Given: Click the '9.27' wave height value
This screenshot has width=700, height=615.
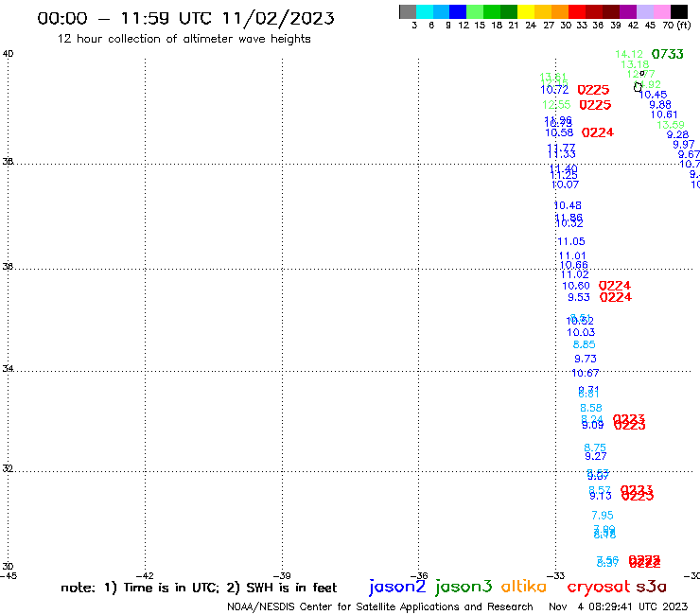Looking at the screenshot, I should tap(596, 456).
